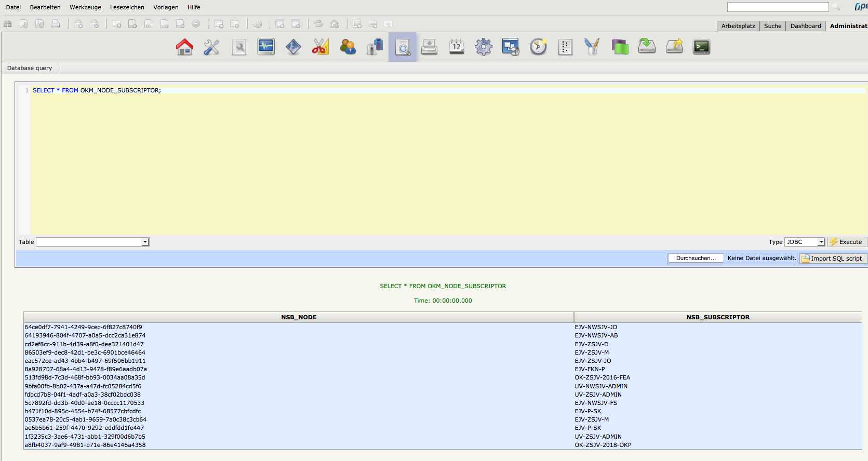Switch to the Dashboard tab

(x=806, y=26)
